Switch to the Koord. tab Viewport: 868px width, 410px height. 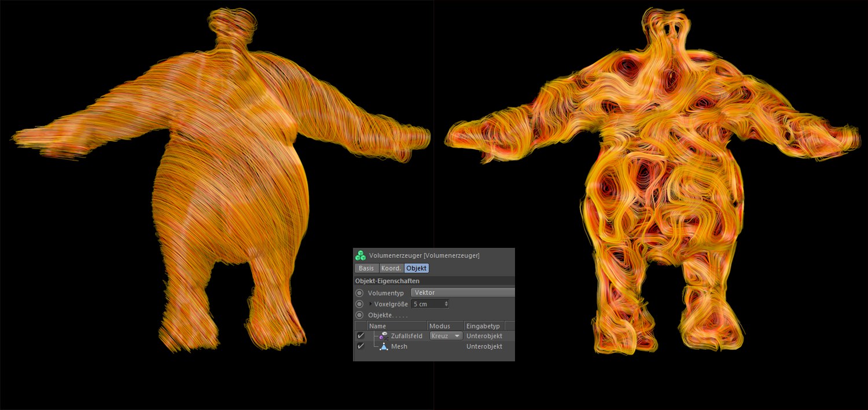391,268
